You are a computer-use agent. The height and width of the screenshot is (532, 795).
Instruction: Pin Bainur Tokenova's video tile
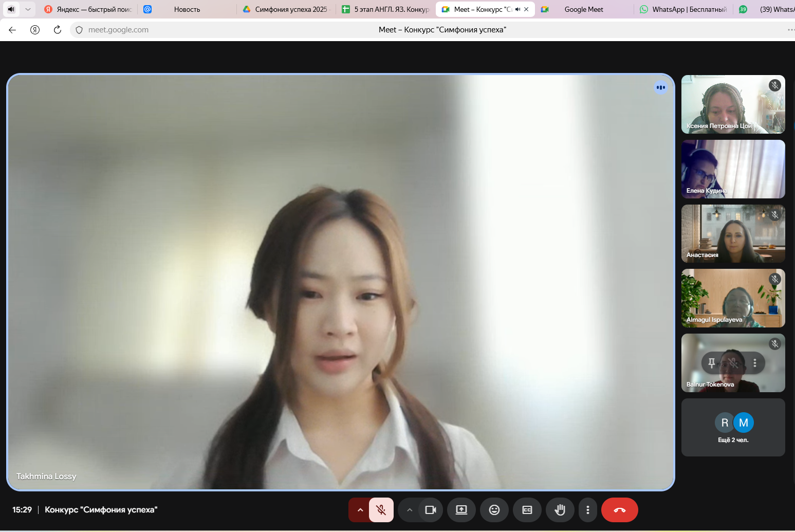click(x=712, y=363)
